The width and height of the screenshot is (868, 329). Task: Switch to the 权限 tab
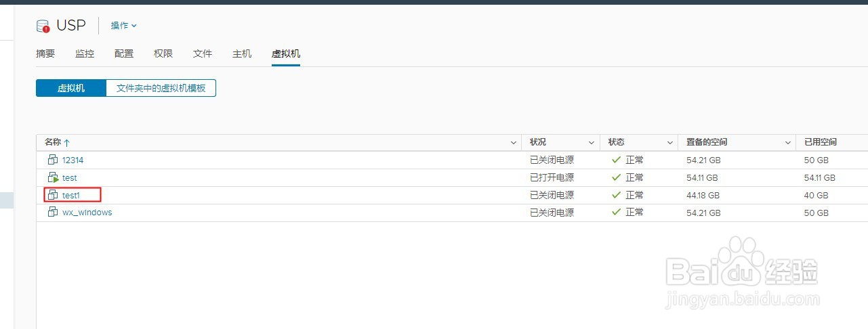163,53
